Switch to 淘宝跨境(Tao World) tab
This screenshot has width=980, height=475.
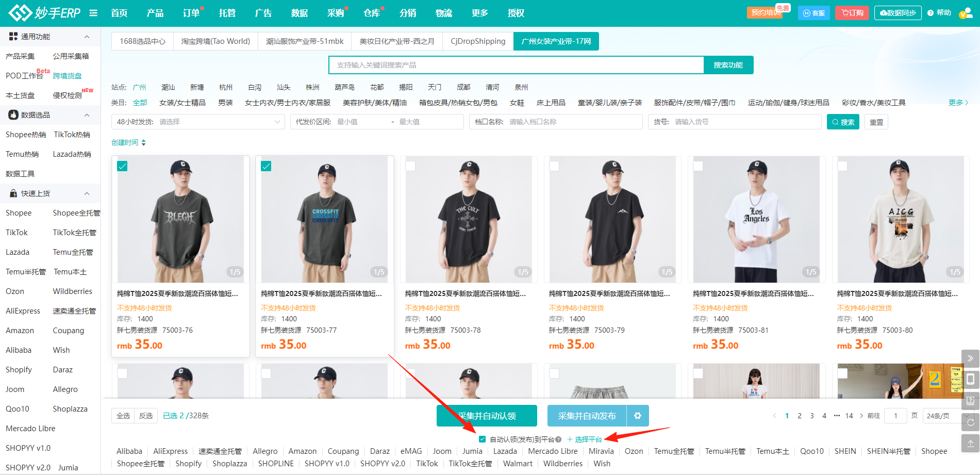click(215, 41)
